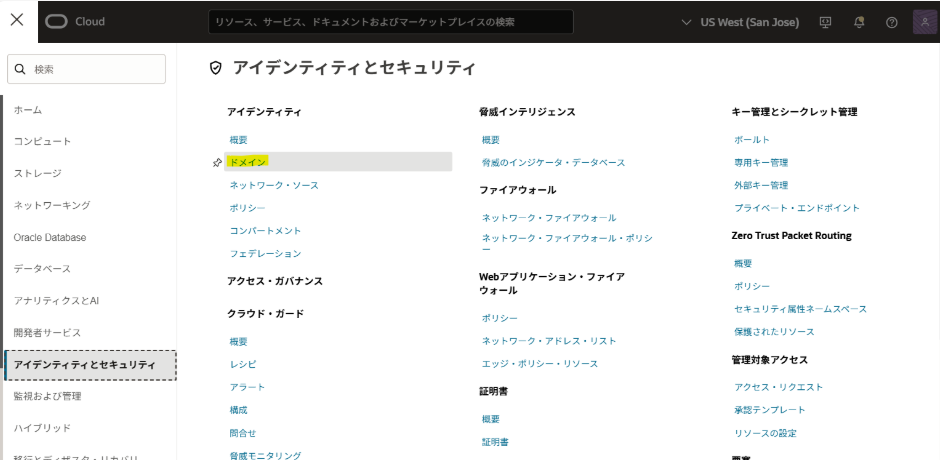
Task: Click the top resource search field
Action: click(x=391, y=22)
